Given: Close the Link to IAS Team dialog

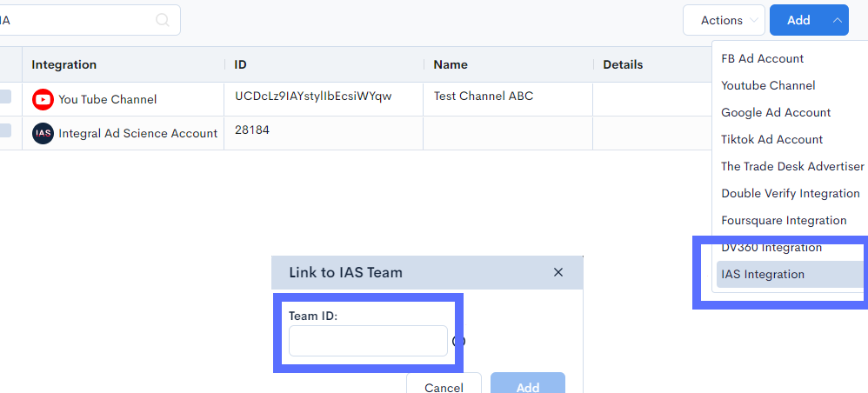Looking at the screenshot, I should pos(558,272).
